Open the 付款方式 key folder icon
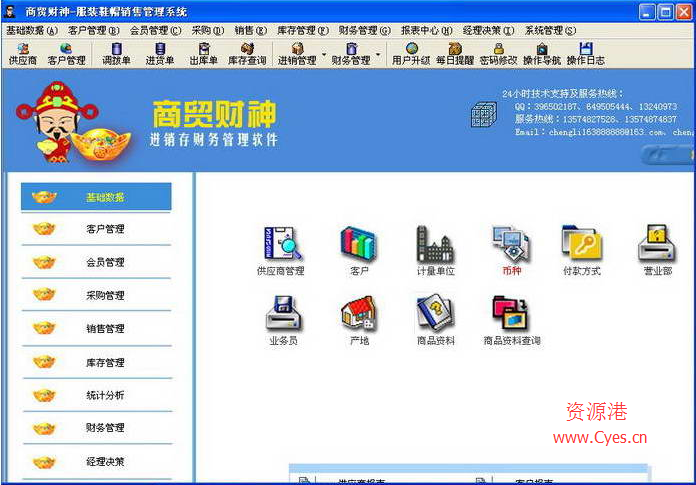This screenshot has width=696, height=485. click(x=582, y=251)
